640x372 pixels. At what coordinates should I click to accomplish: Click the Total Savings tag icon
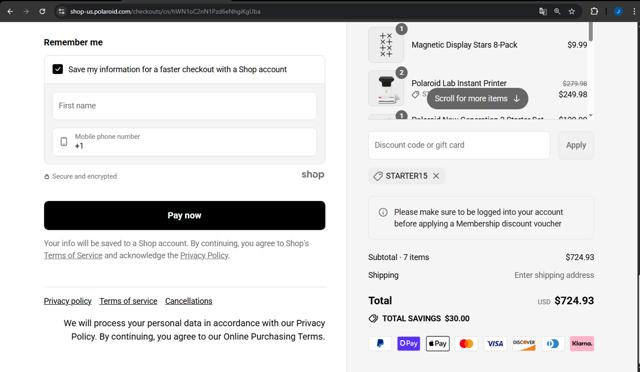click(x=373, y=319)
